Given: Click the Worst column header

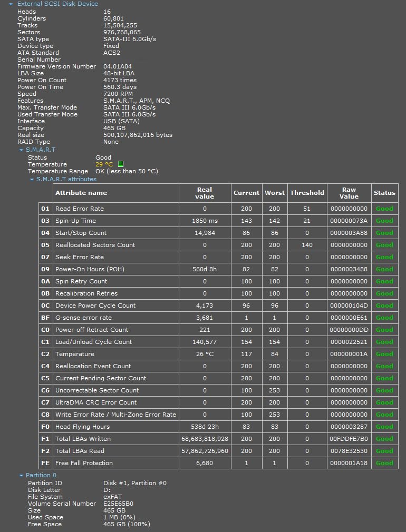Looking at the screenshot, I should 275,193.
